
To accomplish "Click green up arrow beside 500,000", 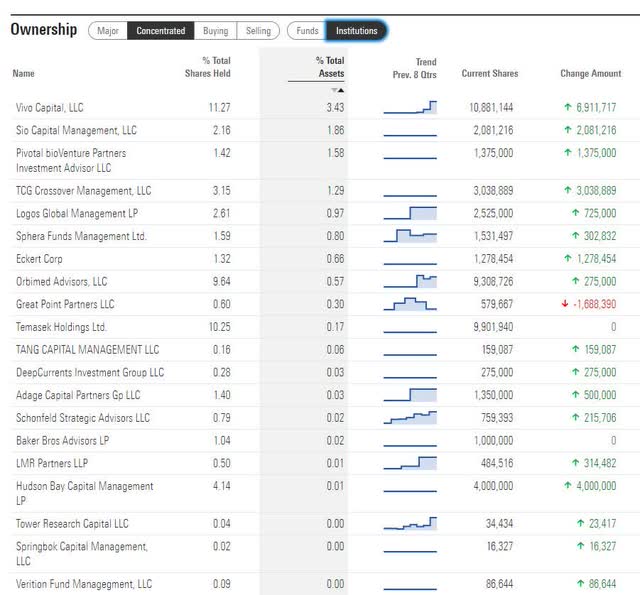I will point(576,394).
